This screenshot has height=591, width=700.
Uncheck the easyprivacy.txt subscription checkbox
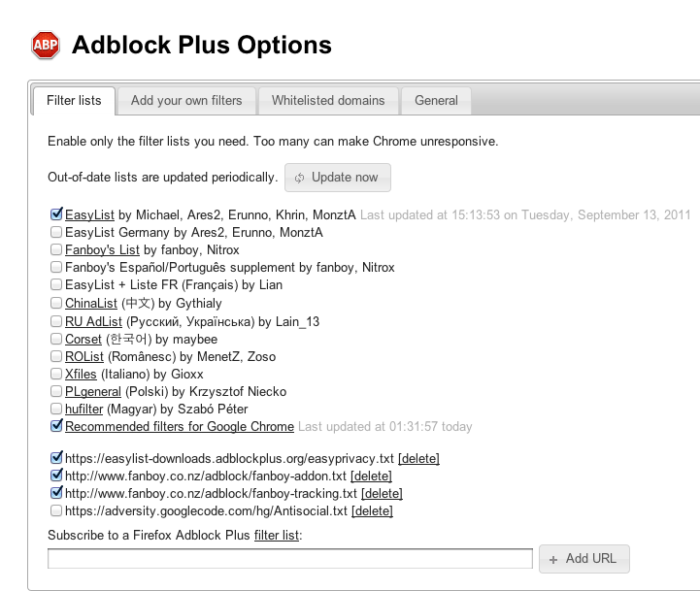pos(56,458)
